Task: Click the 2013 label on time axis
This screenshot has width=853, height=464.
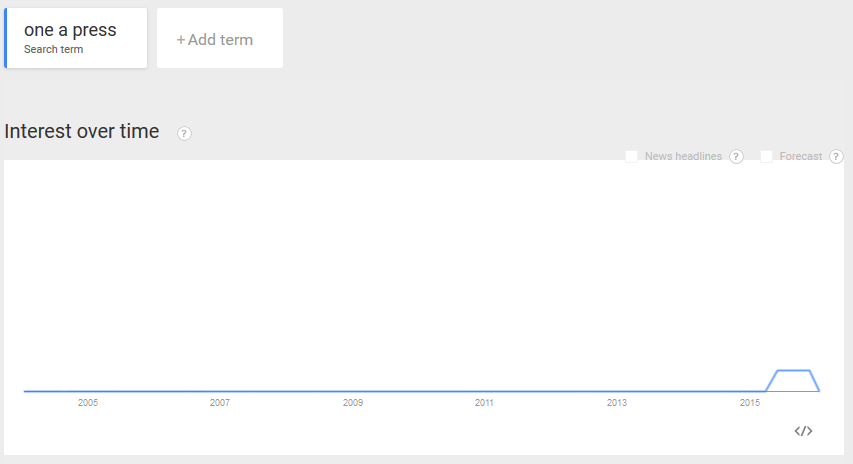Action: (x=617, y=403)
